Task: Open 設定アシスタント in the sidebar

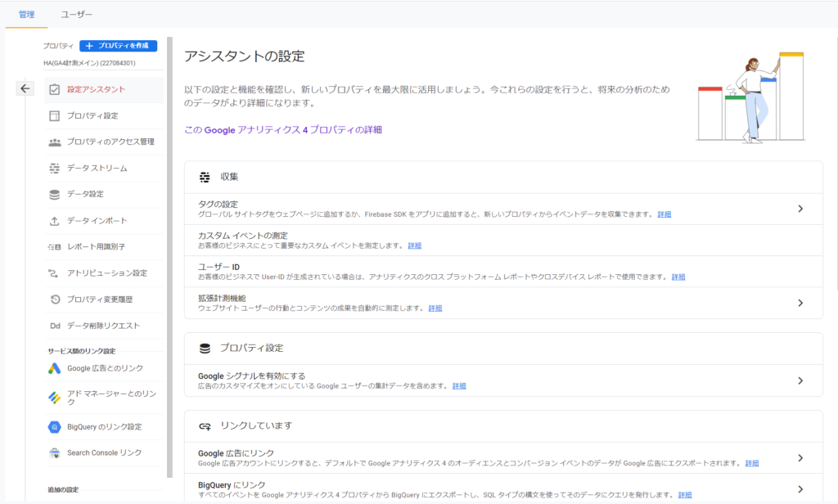Action: pos(104,89)
